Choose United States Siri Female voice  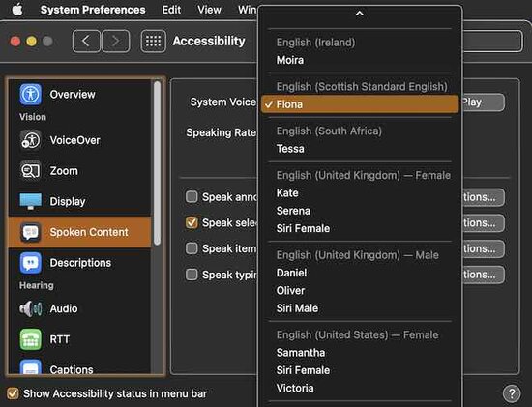360,370
